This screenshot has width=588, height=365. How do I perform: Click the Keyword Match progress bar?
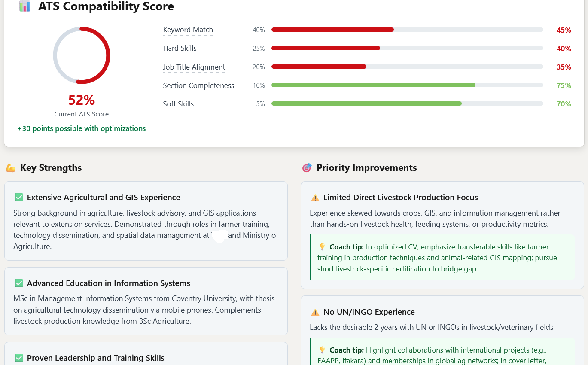tap(407, 30)
